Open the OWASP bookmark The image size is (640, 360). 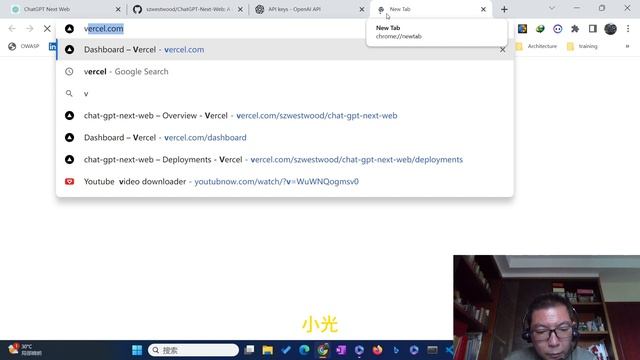point(24,46)
